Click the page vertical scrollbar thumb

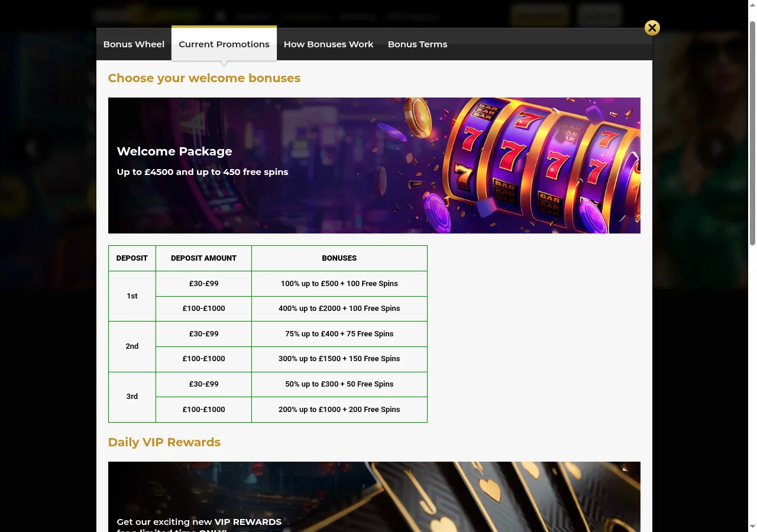pos(752,133)
